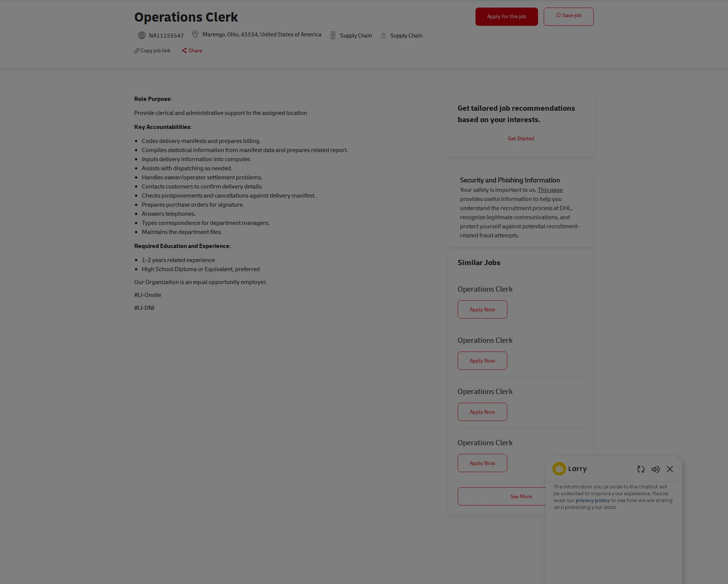Click the Marengo, Ohio, 43334 location text
The image size is (728, 584).
click(x=262, y=35)
